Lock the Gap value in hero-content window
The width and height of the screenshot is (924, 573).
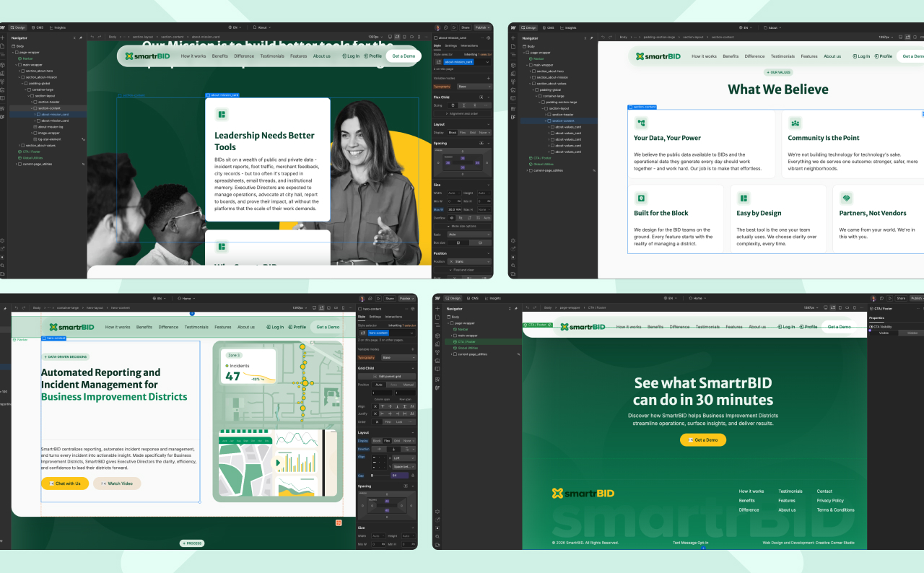coord(413,476)
